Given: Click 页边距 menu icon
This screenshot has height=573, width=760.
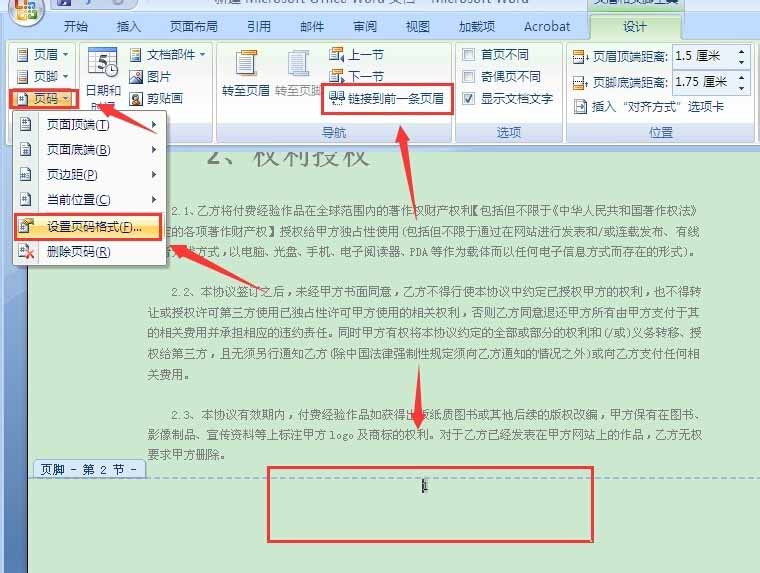Looking at the screenshot, I should [x=25, y=174].
